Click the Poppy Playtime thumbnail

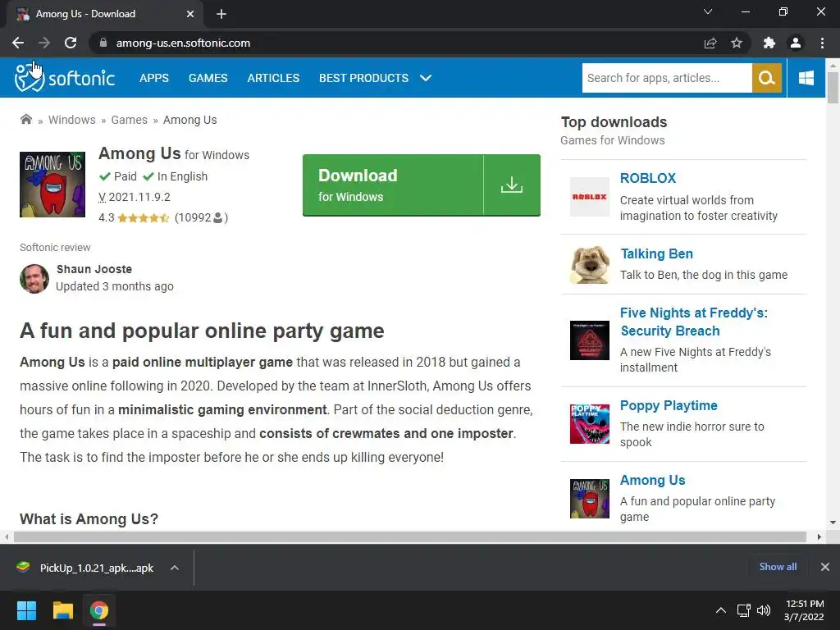point(589,424)
